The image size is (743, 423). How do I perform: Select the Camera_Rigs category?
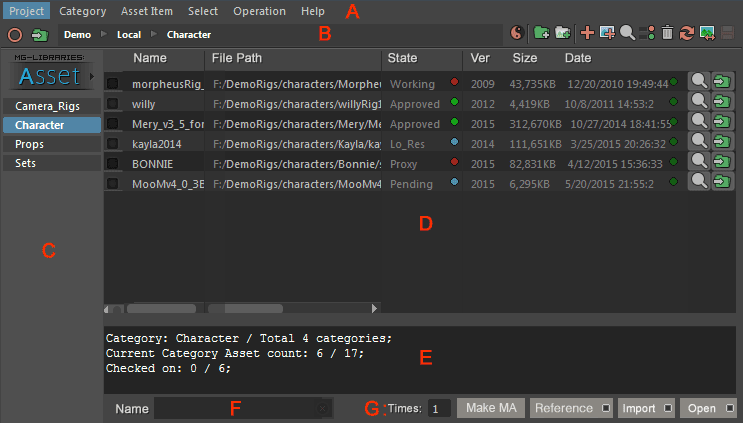(x=52, y=106)
